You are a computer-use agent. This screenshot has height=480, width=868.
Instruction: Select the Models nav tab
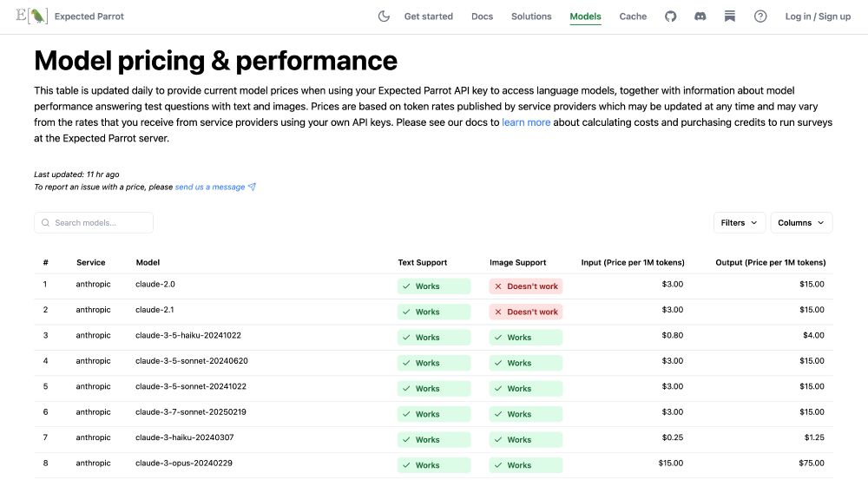coord(585,16)
